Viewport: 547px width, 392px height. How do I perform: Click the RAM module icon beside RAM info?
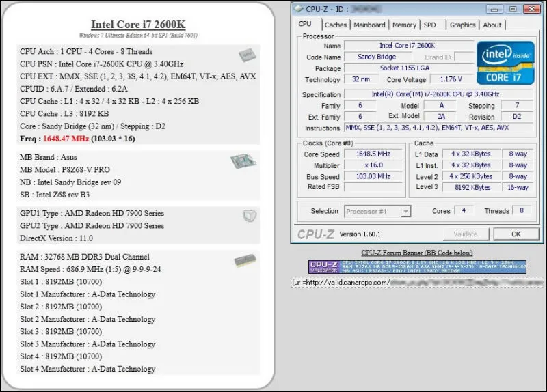(243, 261)
